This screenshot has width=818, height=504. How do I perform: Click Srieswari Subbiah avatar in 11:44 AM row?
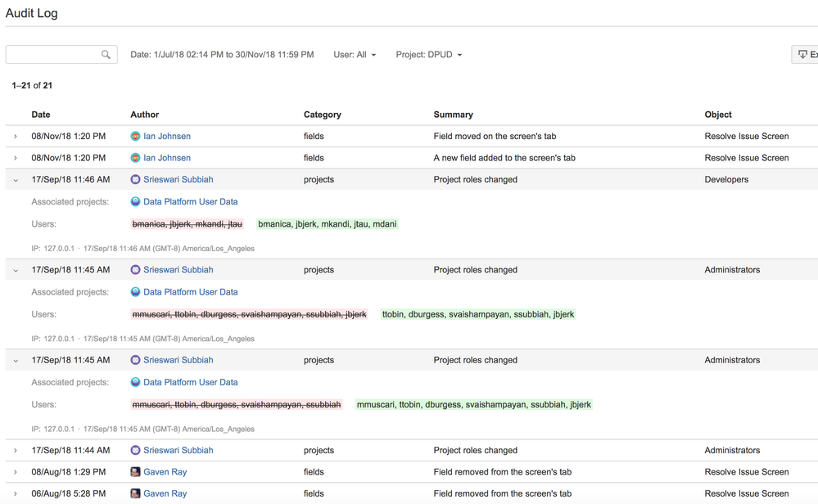[x=135, y=450]
